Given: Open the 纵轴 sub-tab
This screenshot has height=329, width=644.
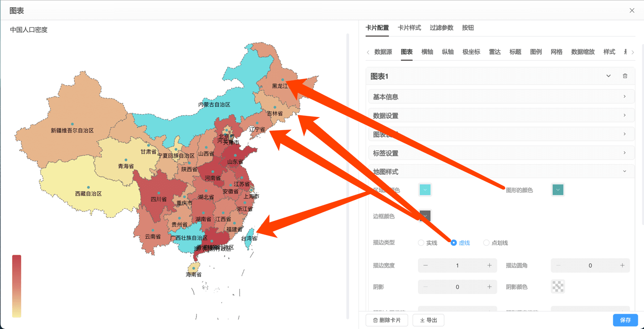Looking at the screenshot, I should (448, 52).
